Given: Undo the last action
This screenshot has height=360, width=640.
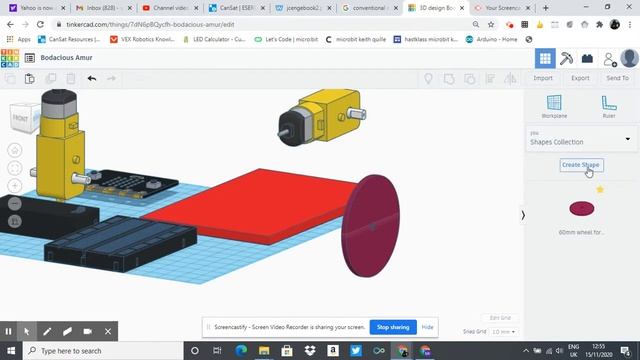Looking at the screenshot, I should click(92, 78).
